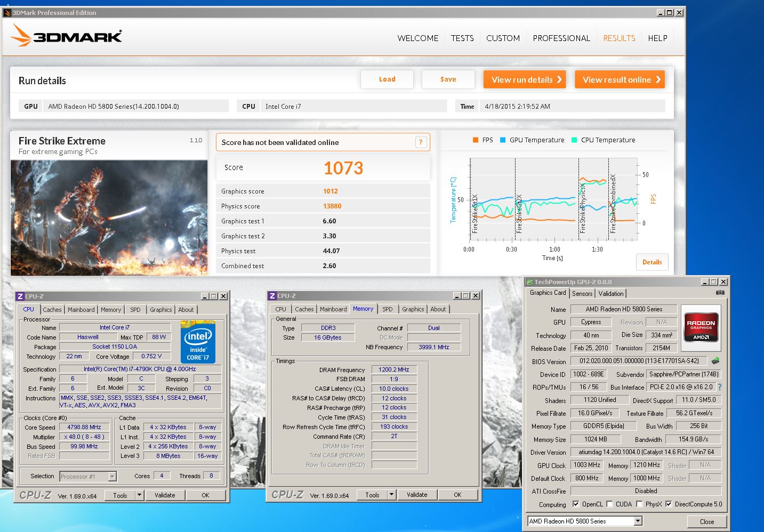
Task: Click the NB Frequency value 3999.1 MHz
Action: pyautogui.click(x=433, y=347)
